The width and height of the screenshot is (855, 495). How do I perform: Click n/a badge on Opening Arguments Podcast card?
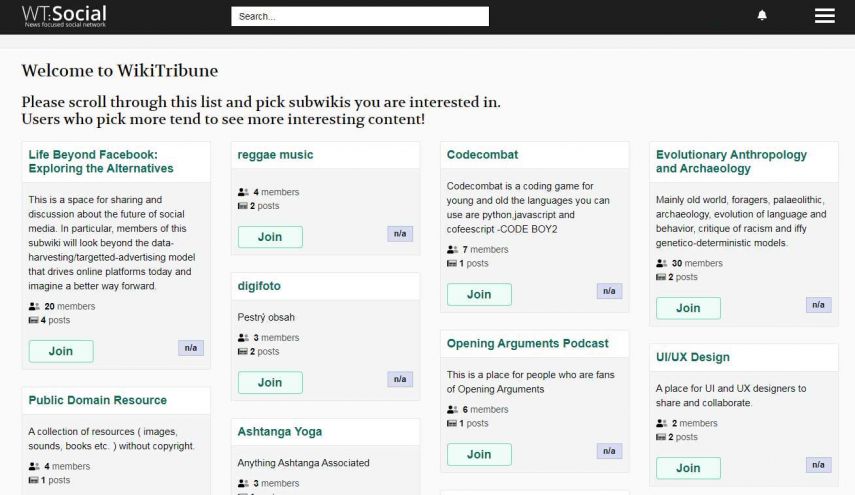pos(609,451)
